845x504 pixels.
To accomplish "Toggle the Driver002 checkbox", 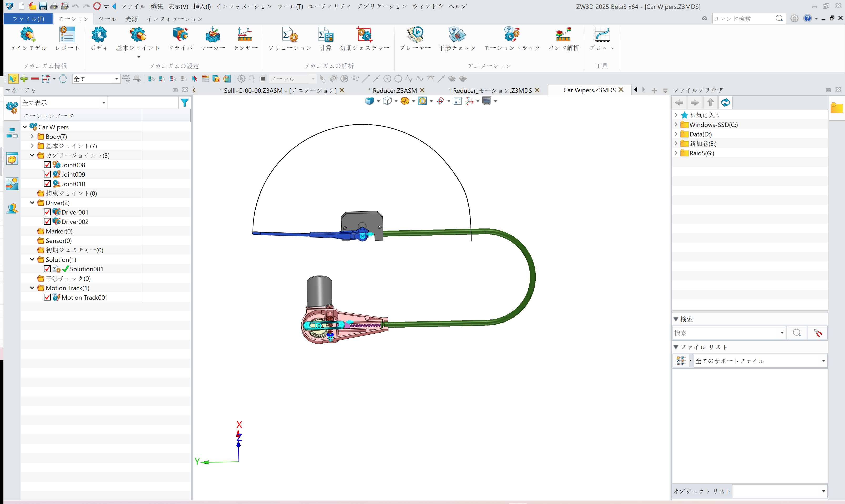I will [47, 221].
